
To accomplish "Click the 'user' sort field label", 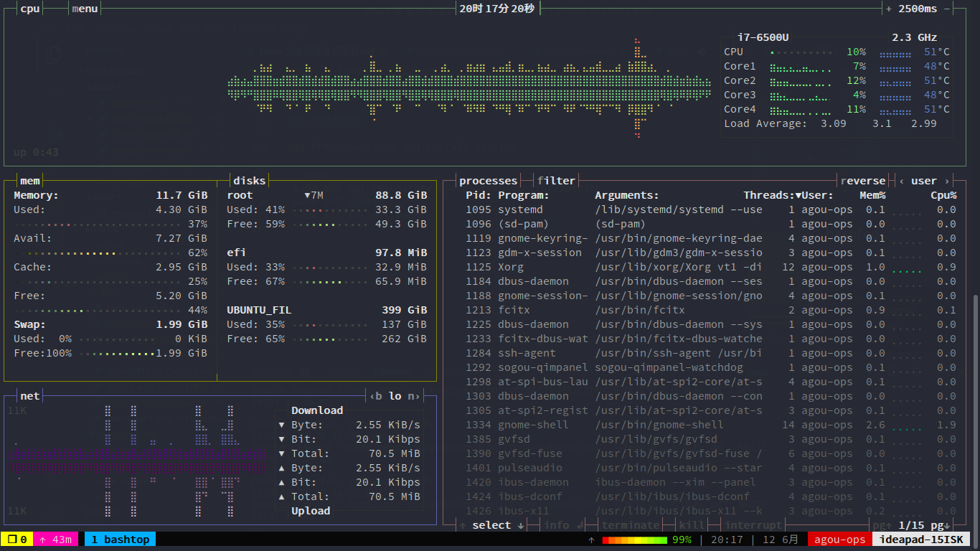I will click(924, 181).
